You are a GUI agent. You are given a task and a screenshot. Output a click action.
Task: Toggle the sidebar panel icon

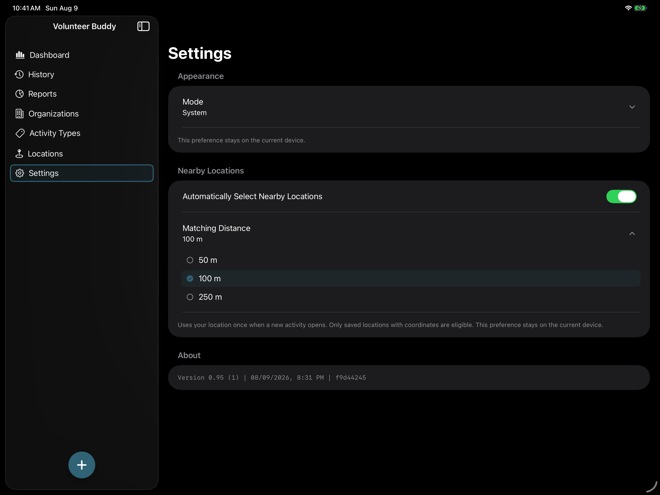pyautogui.click(x=143, y=26)
